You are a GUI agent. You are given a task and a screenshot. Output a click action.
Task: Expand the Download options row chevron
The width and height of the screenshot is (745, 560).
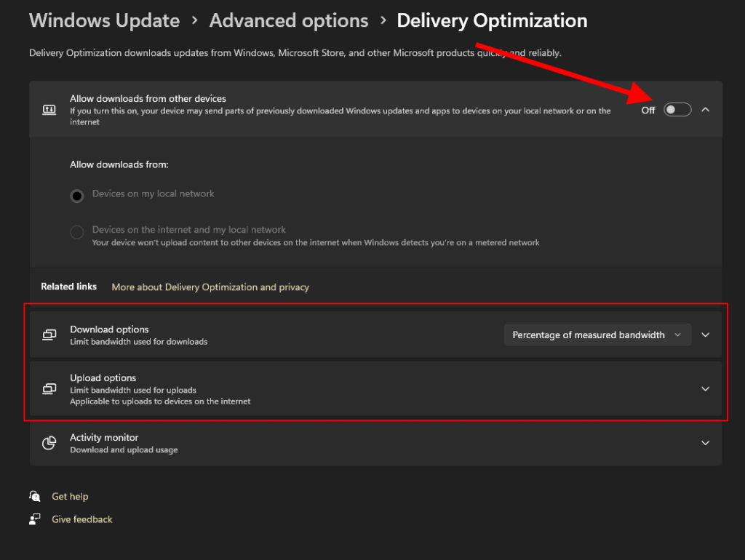coord(704,335)
